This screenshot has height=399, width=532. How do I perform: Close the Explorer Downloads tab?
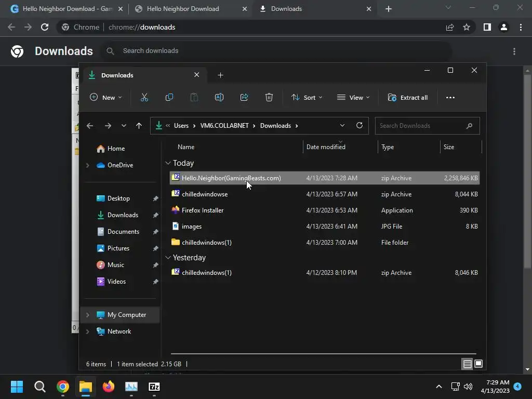[x=197, y=75]
